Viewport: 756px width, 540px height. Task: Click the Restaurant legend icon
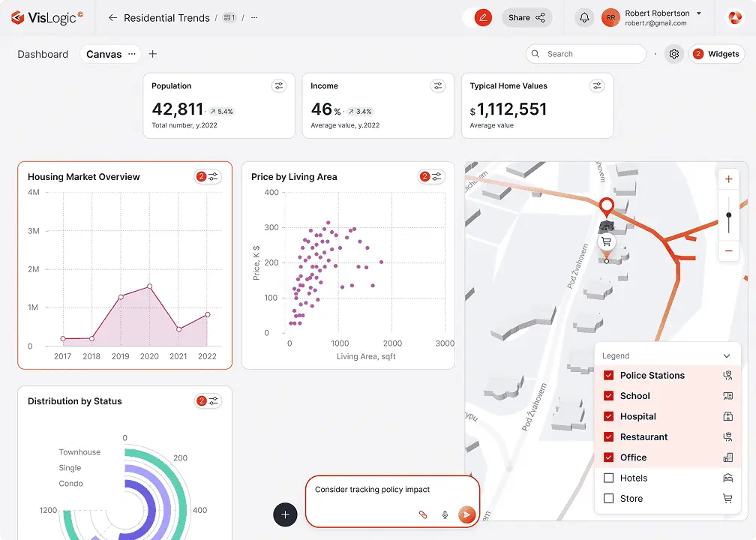(x=728, y=436)
